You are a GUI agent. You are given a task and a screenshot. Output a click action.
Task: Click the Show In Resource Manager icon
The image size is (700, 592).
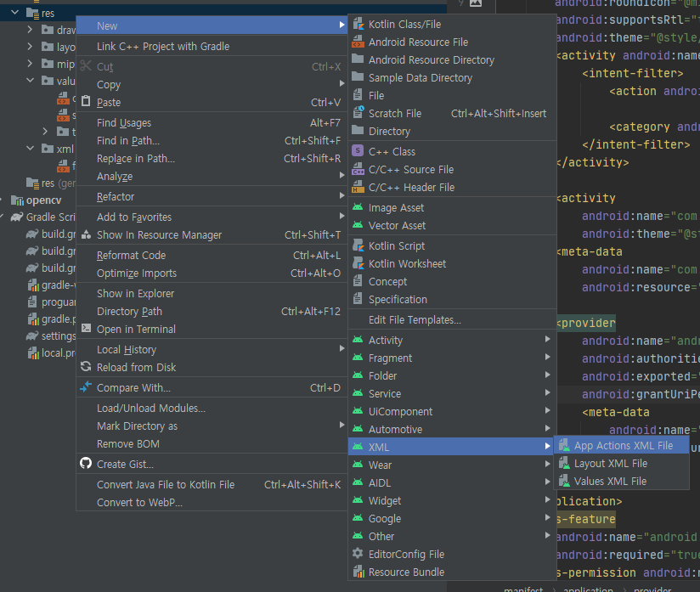click(x=86, y=234)
